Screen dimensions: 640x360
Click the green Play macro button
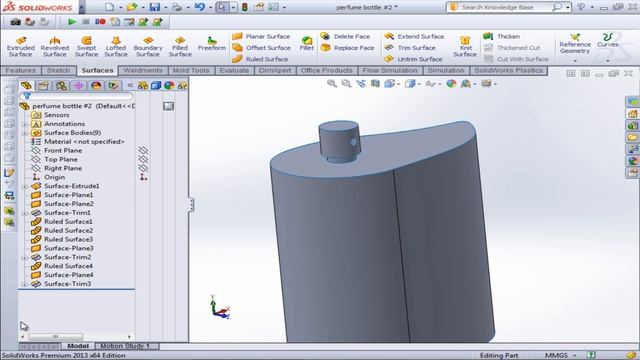click(72, 22)
